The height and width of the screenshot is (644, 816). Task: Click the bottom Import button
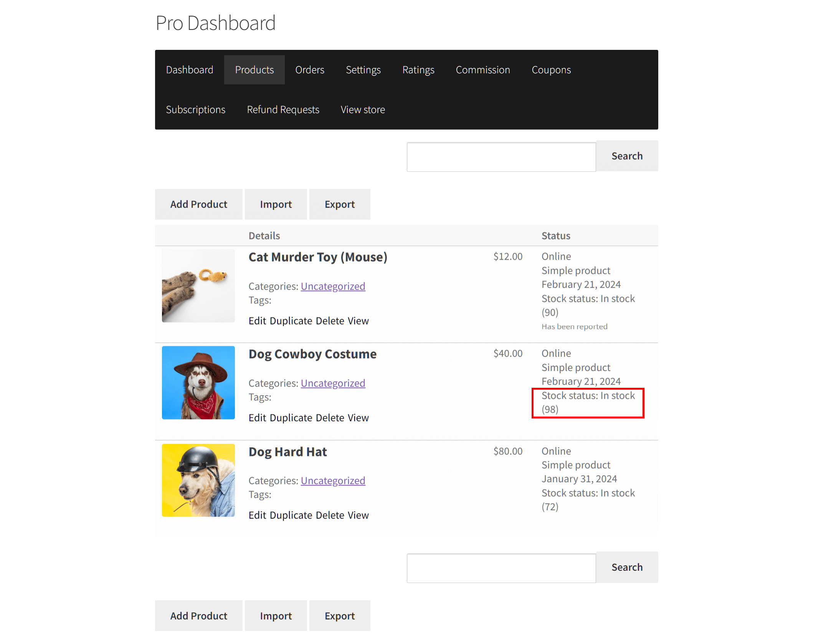pyautogui.click(x=276, y=616)
